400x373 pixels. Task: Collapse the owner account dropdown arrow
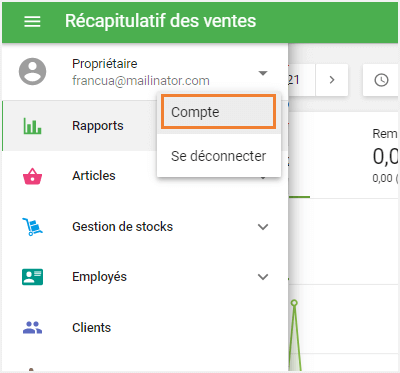[x=263, y=73]
